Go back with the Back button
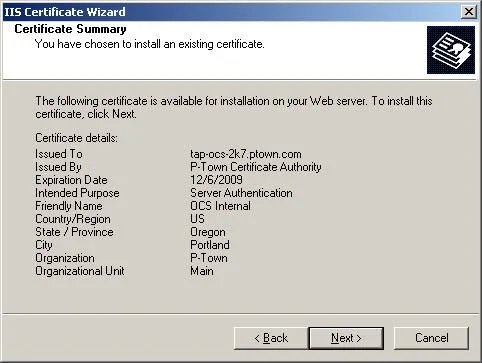482x363 pixels. click(271, 338)
